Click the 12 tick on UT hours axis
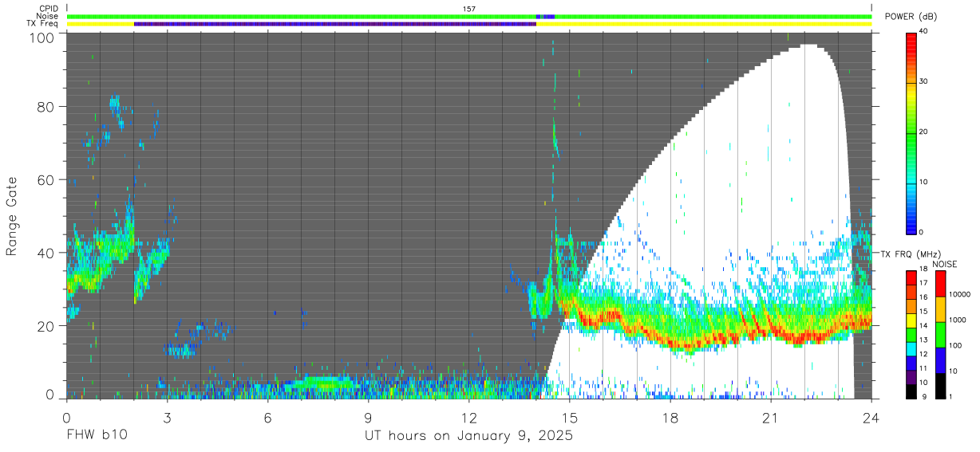This screenshot has width=980, height=452. [469, 416]
